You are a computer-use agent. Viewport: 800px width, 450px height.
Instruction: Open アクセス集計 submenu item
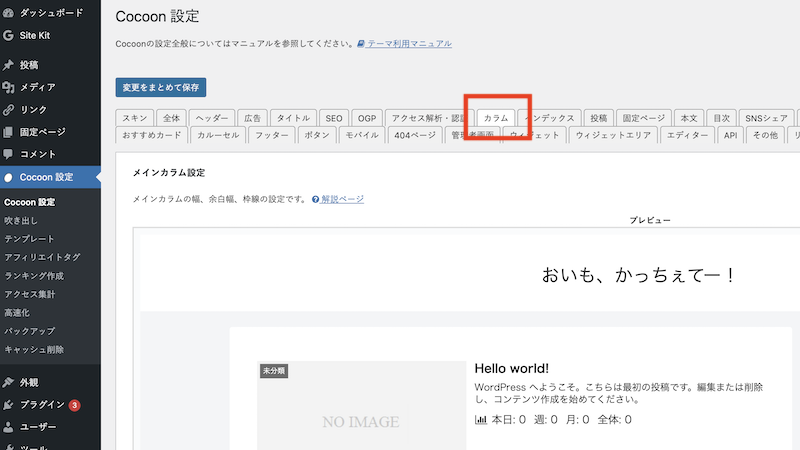click(30, 294)
